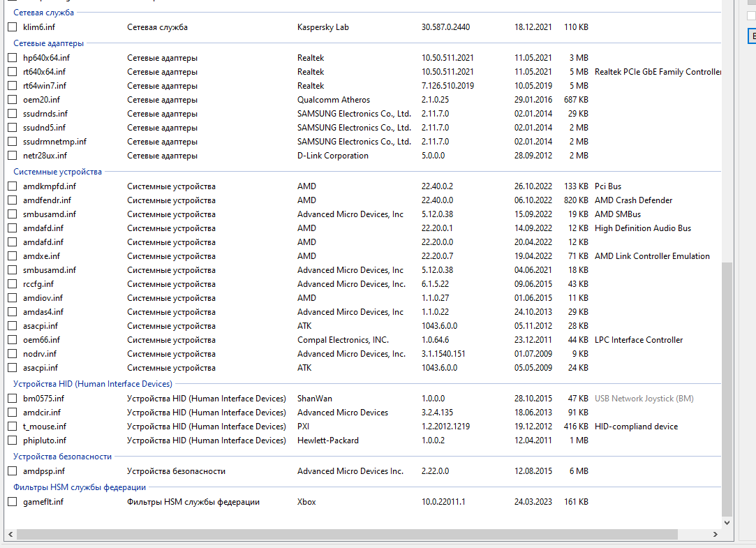Click the Compal Electronics, INC. provider cell
The height and width of the screenshot is (548, 756).
[x=343, y=340]
